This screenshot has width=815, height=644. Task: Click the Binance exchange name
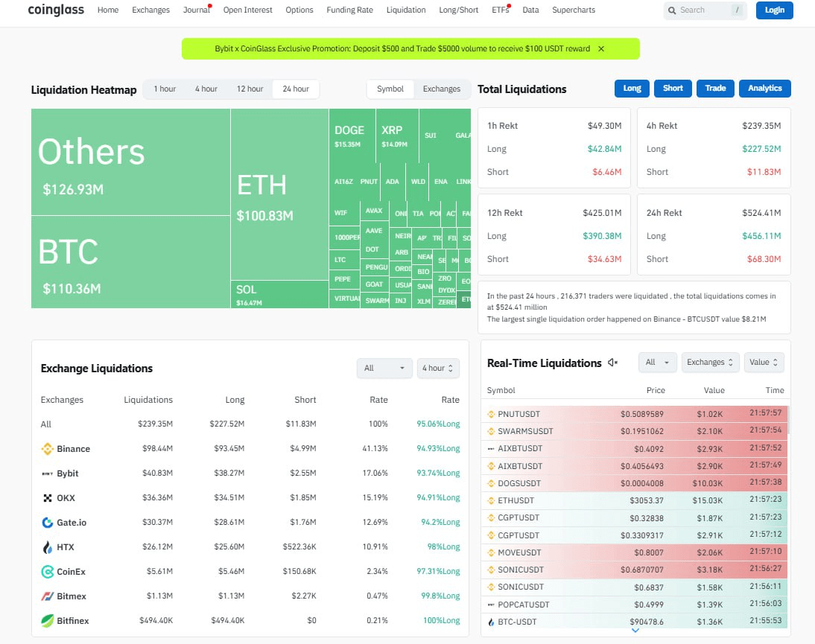point(73,449)
